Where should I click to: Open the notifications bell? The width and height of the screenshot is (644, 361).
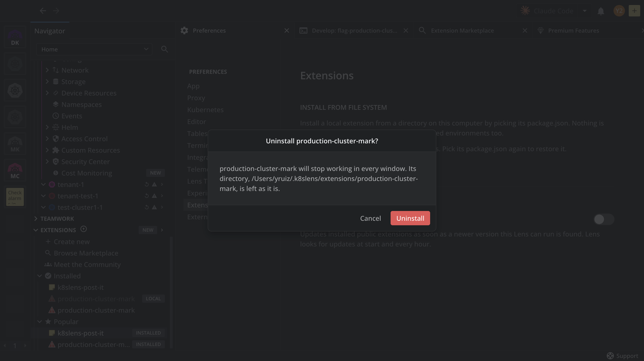coord(601,11)
